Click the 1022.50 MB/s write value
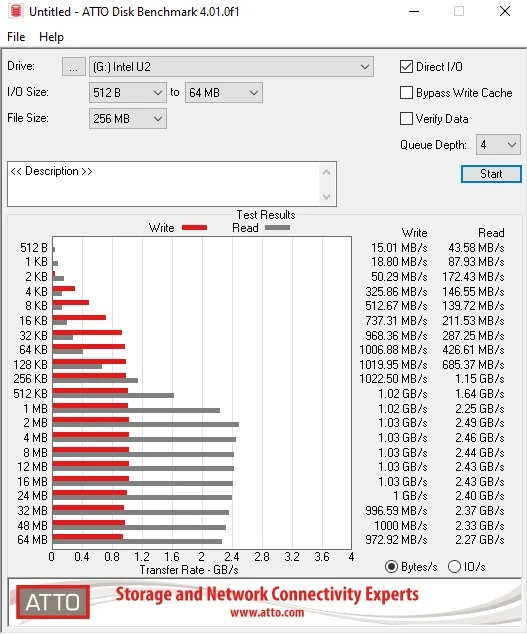The height and width of the screenshot is (634, 527). click(393, 379)
